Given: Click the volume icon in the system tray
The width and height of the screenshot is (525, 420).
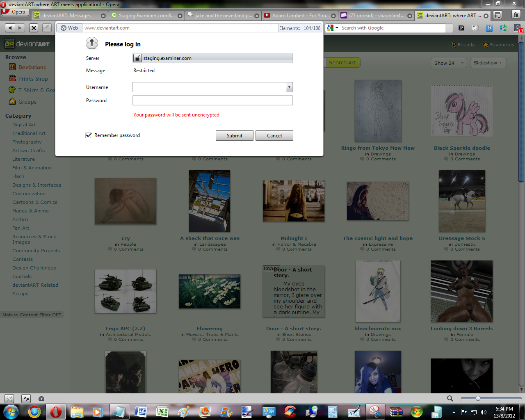Looking at the screenshot, I should point(484,412).
